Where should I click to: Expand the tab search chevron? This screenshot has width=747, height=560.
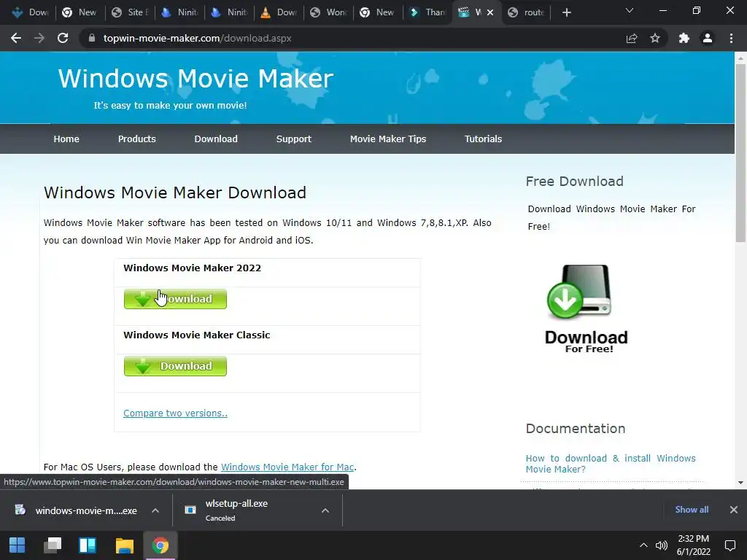click(x=630, y=10)
